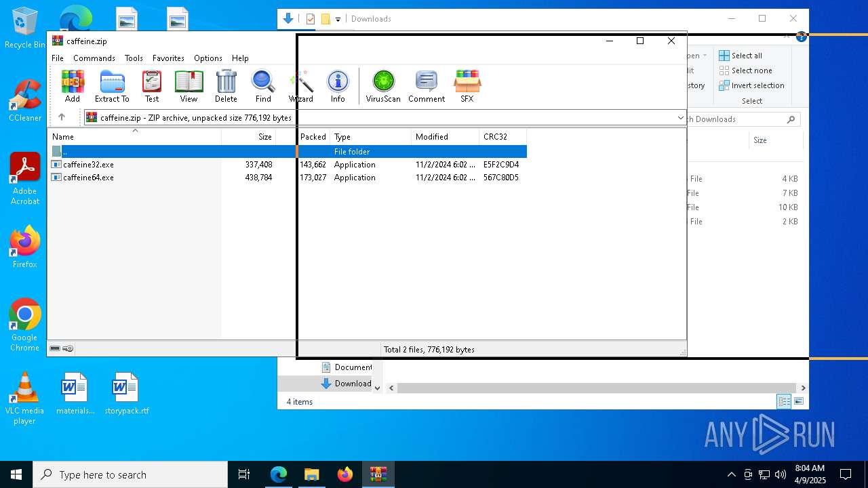The height and width of the screenshot is (488, 868).
Task: Open File Explorer from the taskbar
Action: tap(311, 474)
